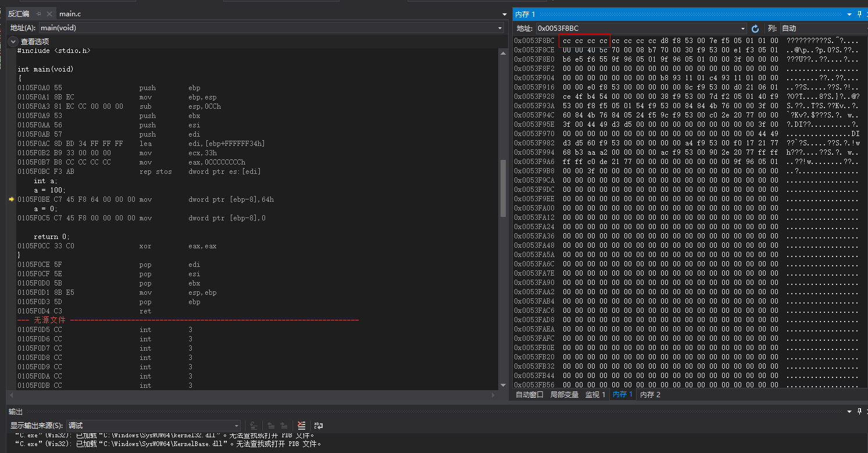
Task: Toggle word wrap in the output panel
Action: pyautogui.click(x=319, y=426)
